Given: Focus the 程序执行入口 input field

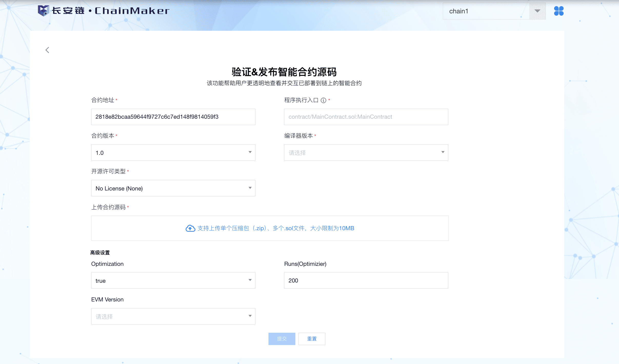Looking at the screenshot, I should 366,117.
